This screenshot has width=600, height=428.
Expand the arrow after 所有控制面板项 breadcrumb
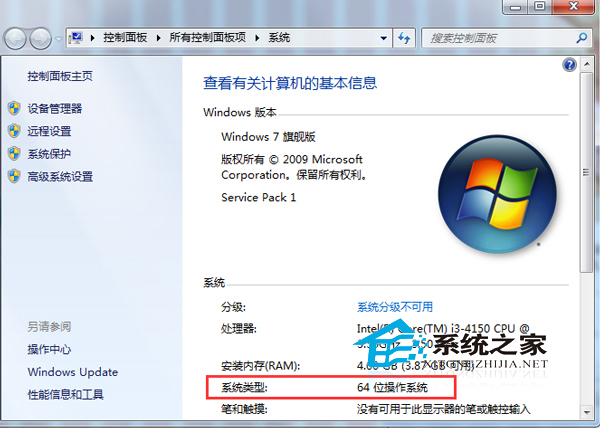pyautogui.click(x=257, y=38)
